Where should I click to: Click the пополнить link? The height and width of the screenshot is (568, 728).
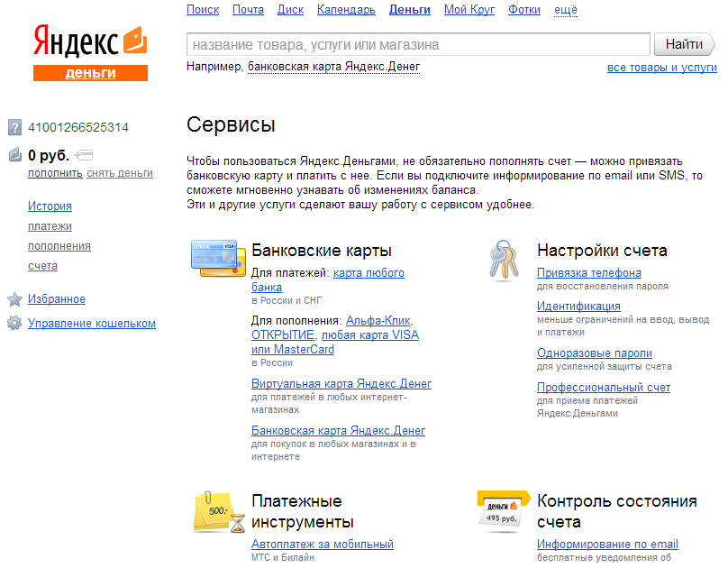click(55, 173)
